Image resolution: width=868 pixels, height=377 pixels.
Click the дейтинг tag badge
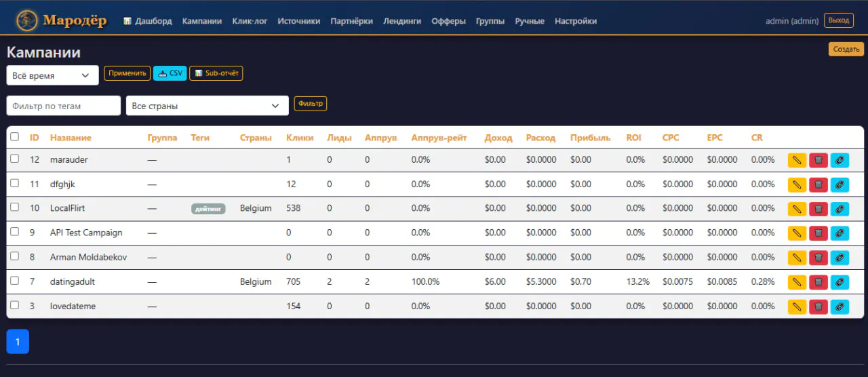click(208, 209)
